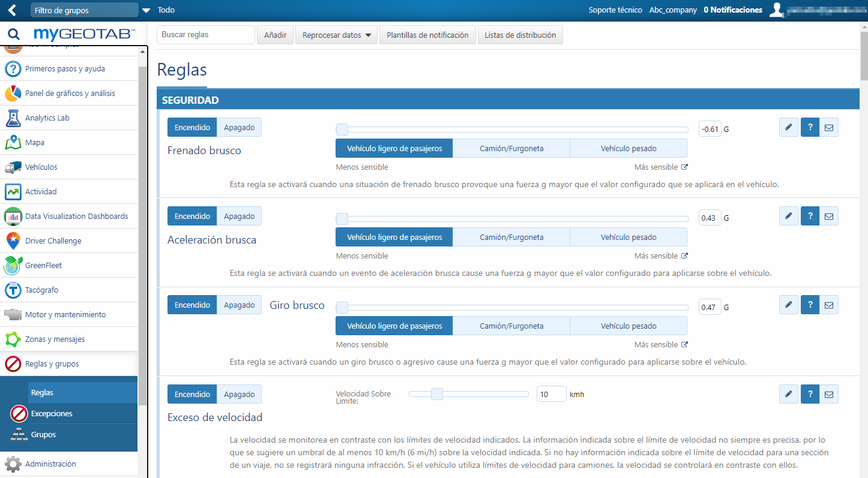Expand the Reprocesar datos dropdown

pyautogui.click(x=336, y=35)
